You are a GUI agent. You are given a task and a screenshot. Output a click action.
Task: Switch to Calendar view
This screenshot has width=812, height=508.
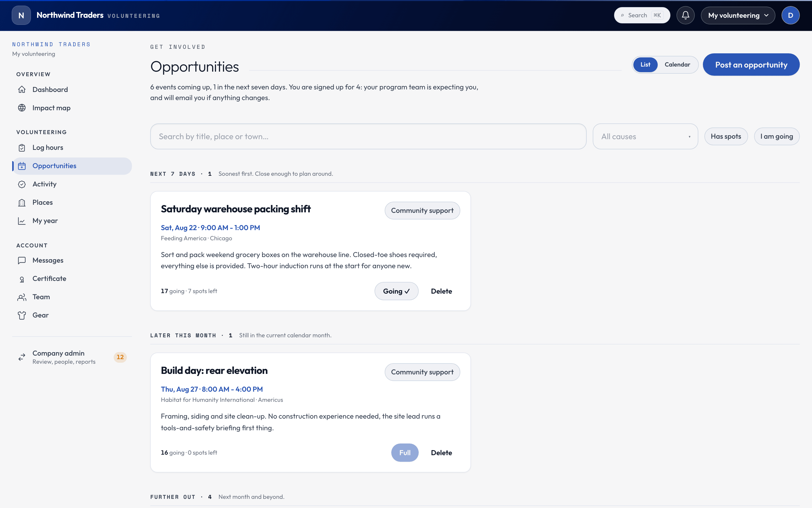pos(677,65)
